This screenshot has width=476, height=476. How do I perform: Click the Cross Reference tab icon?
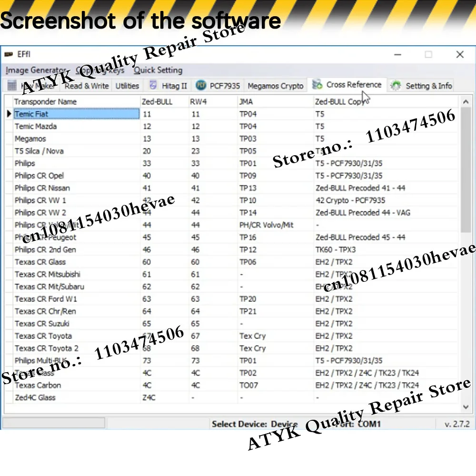(317, 84)
